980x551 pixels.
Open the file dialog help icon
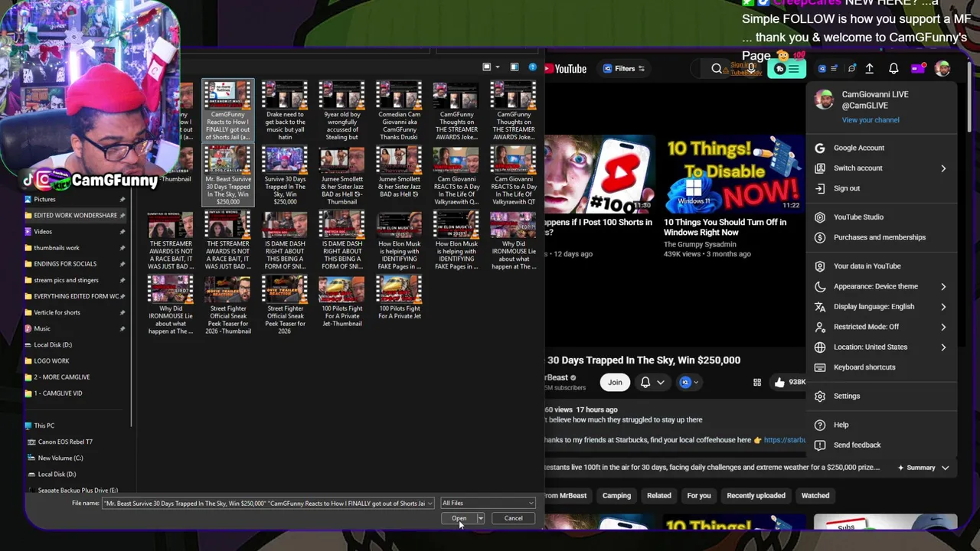[533, 67]
